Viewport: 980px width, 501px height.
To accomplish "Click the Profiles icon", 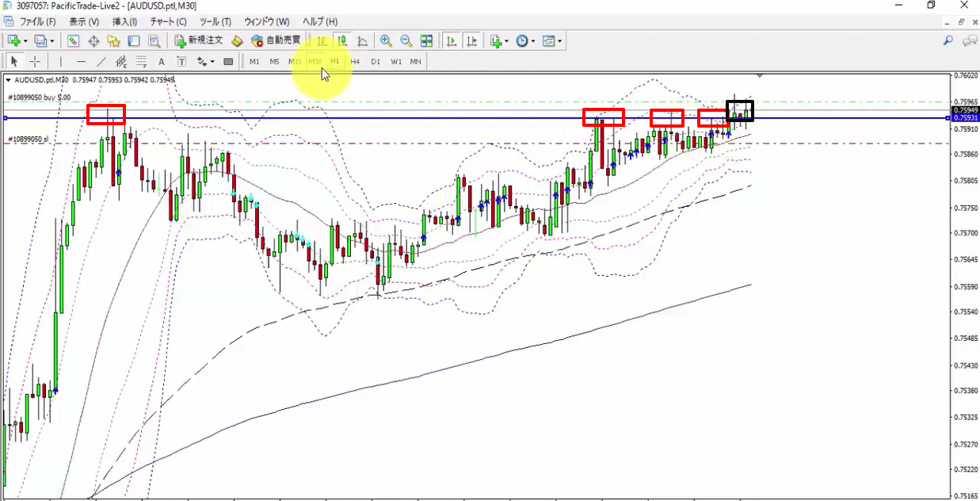I will point(40,40).
